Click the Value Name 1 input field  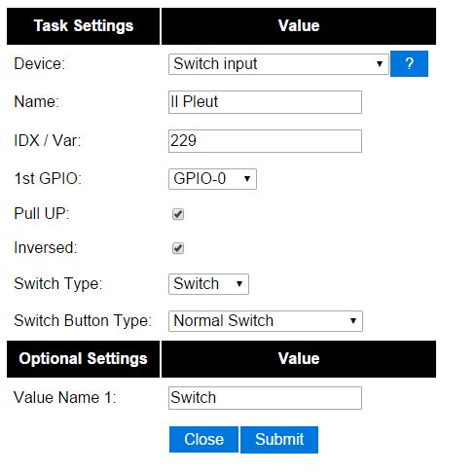tap(265, 398)
